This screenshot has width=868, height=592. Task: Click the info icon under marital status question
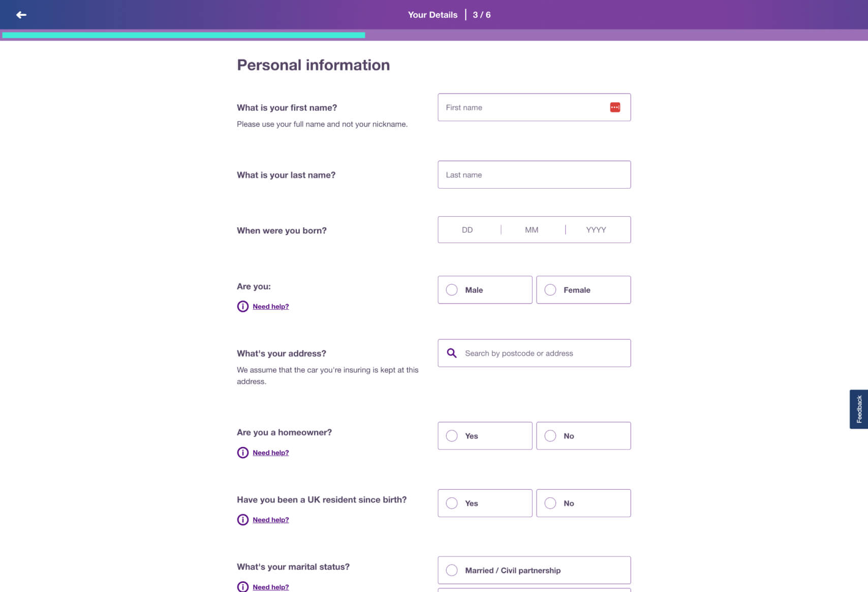click(x=243, y=586)
